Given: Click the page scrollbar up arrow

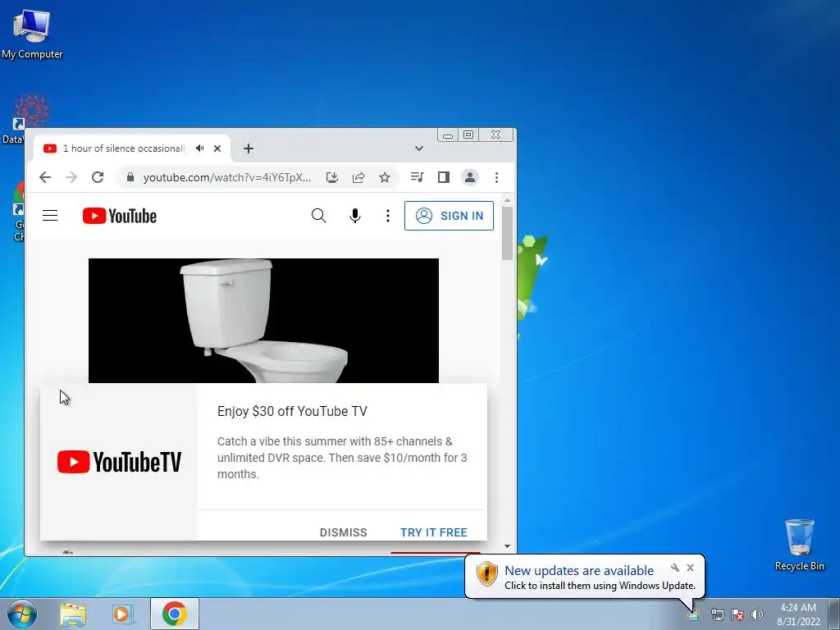Looking at the screenshot, I should [x=507, y=200].
